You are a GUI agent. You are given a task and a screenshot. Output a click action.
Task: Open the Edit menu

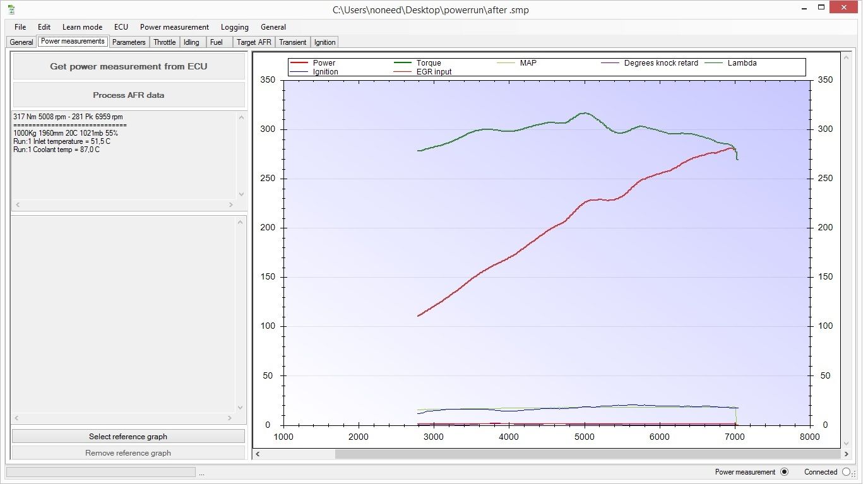click(44, 27)
